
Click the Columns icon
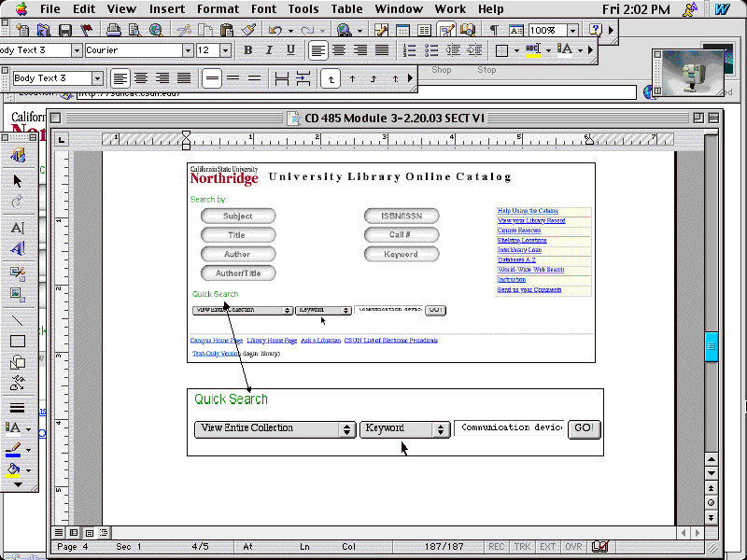click(424, 30)
